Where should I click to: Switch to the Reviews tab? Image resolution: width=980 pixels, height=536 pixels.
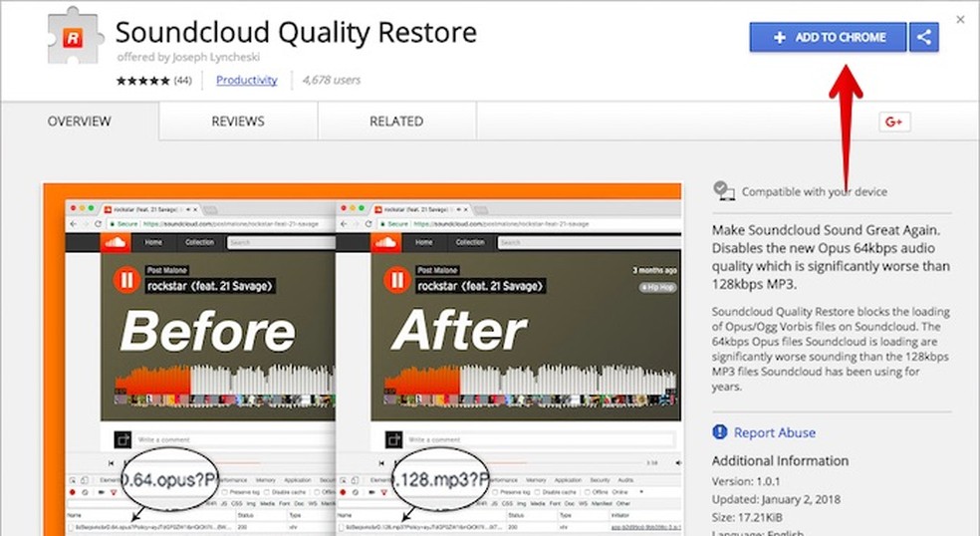pos(237,122)
